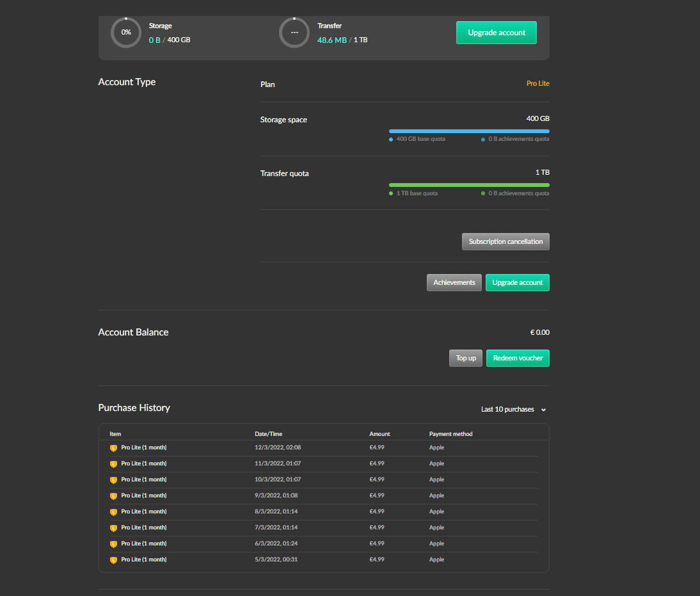Click date 11/3/2022, 01:07
The width and height of the screenshot is (700, 596).
[x=278, y=463]
